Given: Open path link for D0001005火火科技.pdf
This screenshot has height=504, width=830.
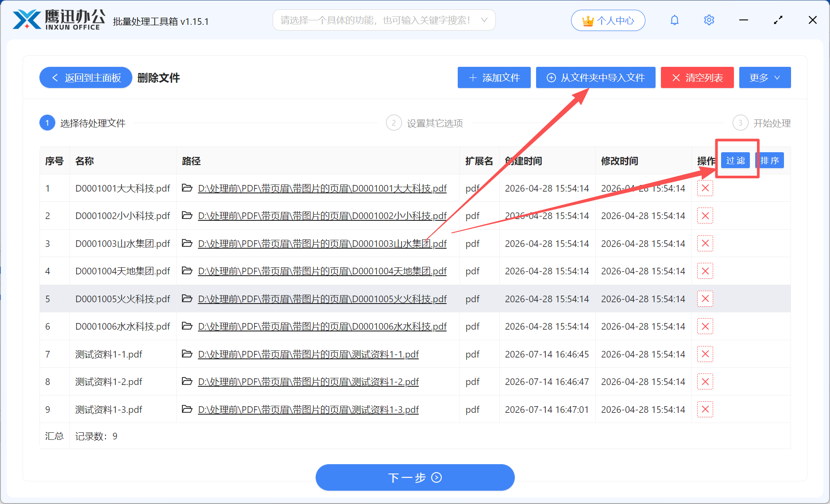Looking at the screenshot, I should pos(322,299).
